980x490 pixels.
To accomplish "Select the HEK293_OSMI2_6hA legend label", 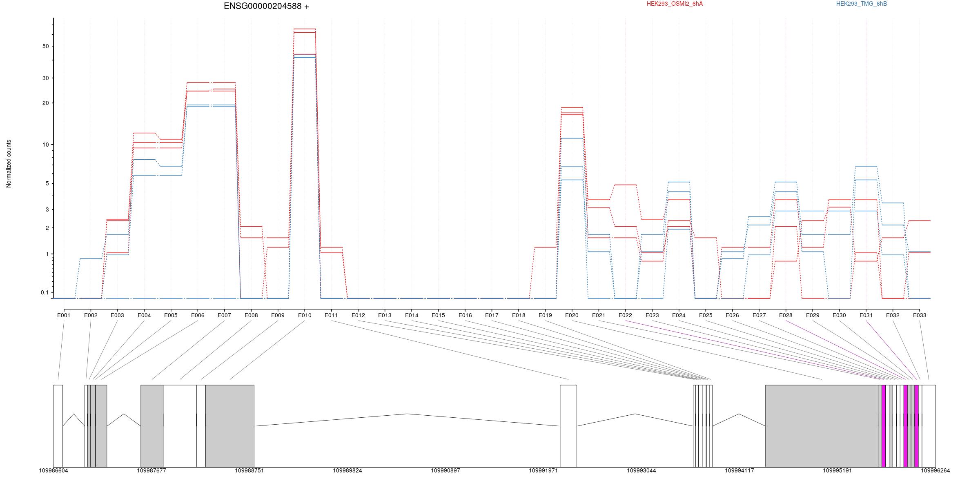I will click(x=675, y=4).
